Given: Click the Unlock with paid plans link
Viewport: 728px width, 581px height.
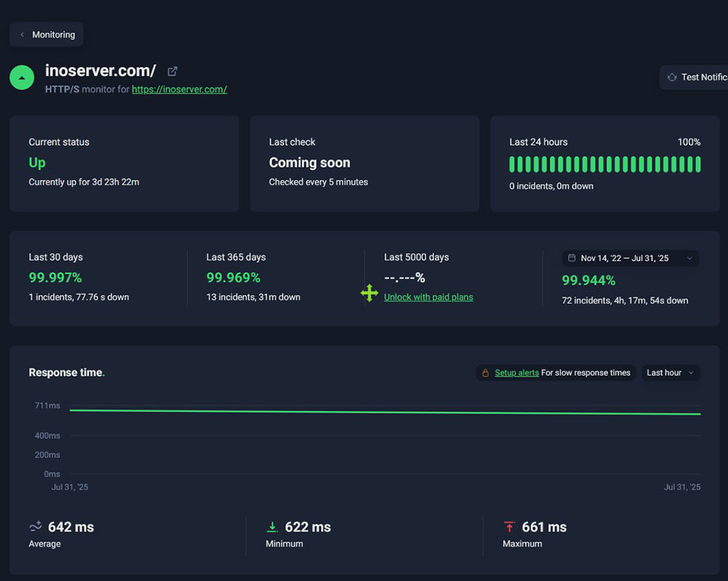Looking at the screenshot, I should point(428,297).
